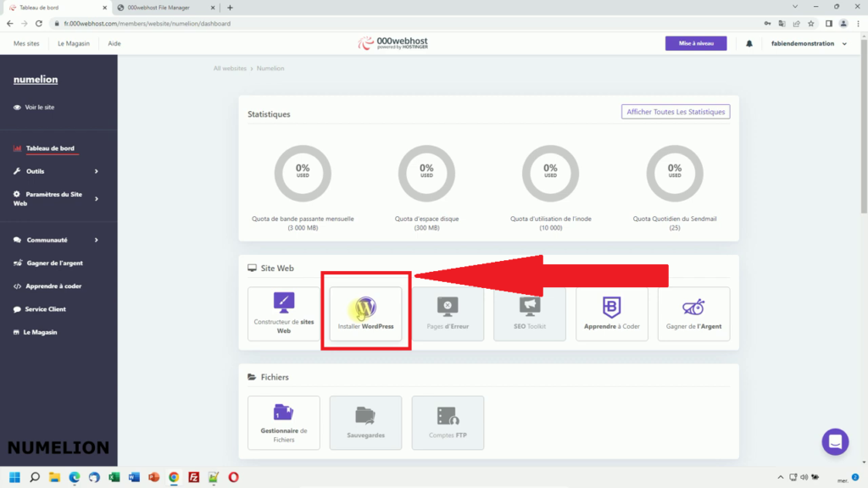Viewport: 868px width, 488px height.
Task: Click the browser reload button
Action: tap(39, 23)
